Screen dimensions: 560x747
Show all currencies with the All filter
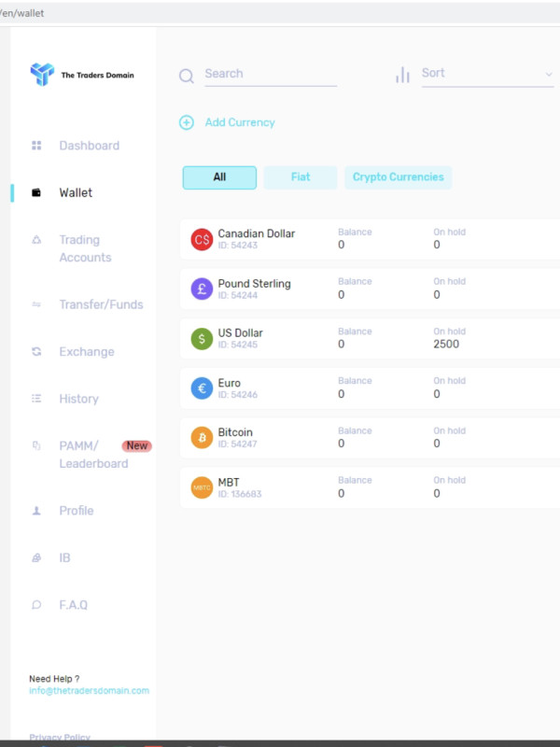click(x=219, y=177)
